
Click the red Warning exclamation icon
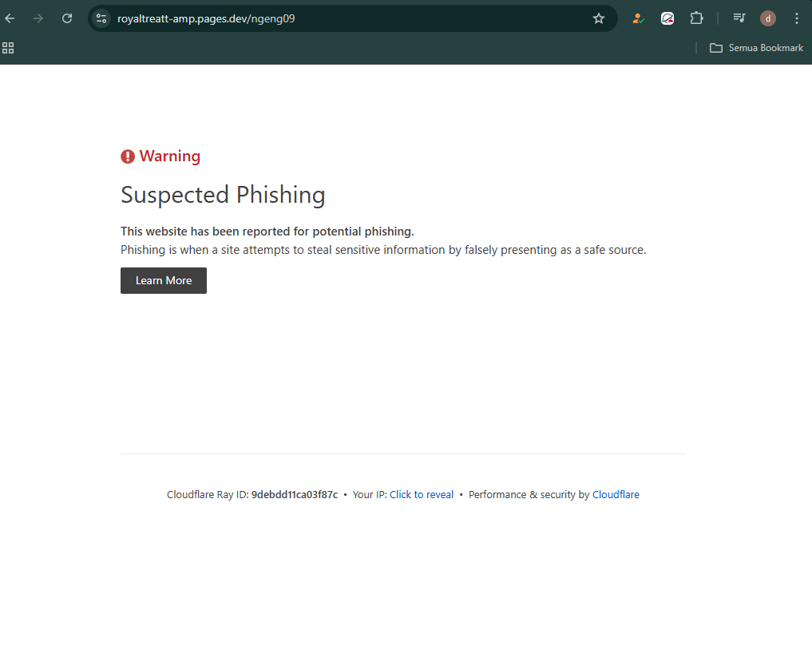click(x=128, y=156)
